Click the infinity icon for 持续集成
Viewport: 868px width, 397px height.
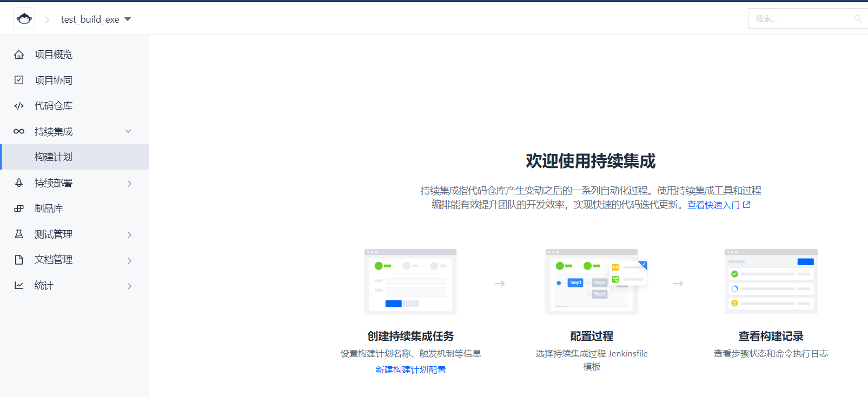19,131
